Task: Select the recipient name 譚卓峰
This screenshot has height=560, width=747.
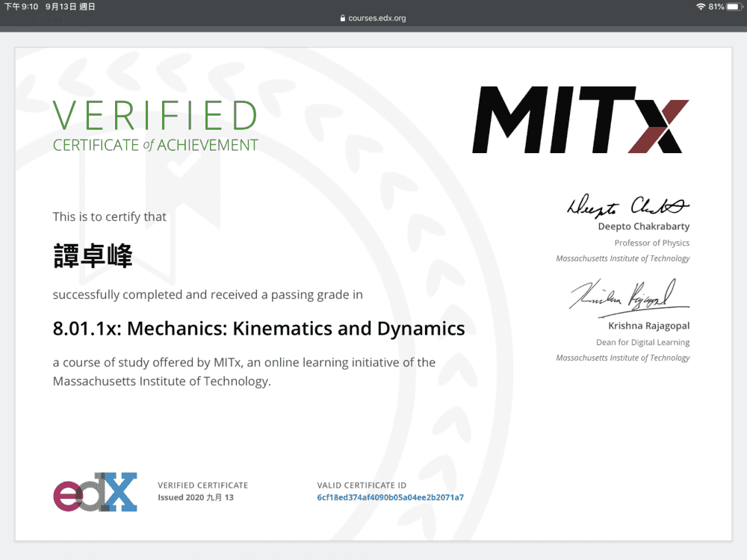Action: click(x=93, y=256)
